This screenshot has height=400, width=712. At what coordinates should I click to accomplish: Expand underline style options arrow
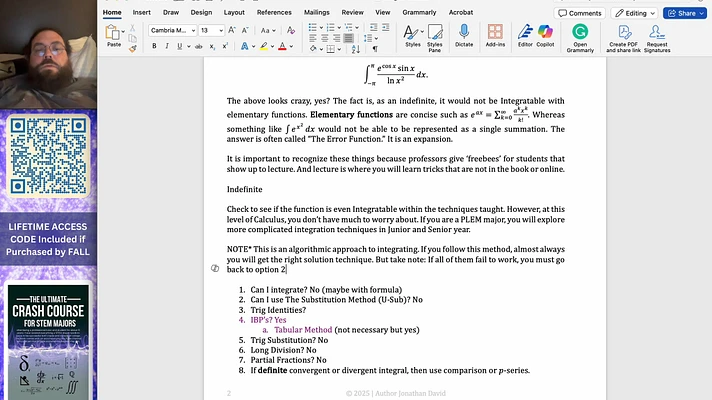(188, 46)
